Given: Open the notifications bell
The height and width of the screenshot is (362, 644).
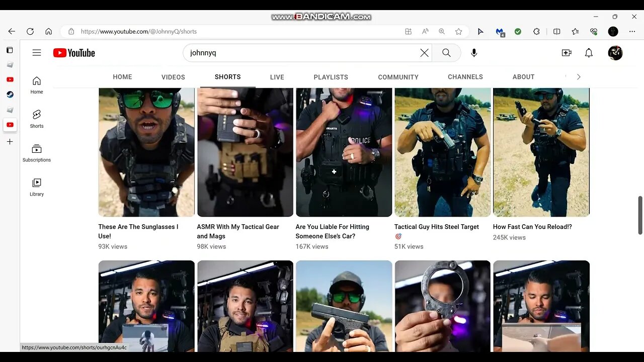Looking at the screenshot, I should coord(589,53).
